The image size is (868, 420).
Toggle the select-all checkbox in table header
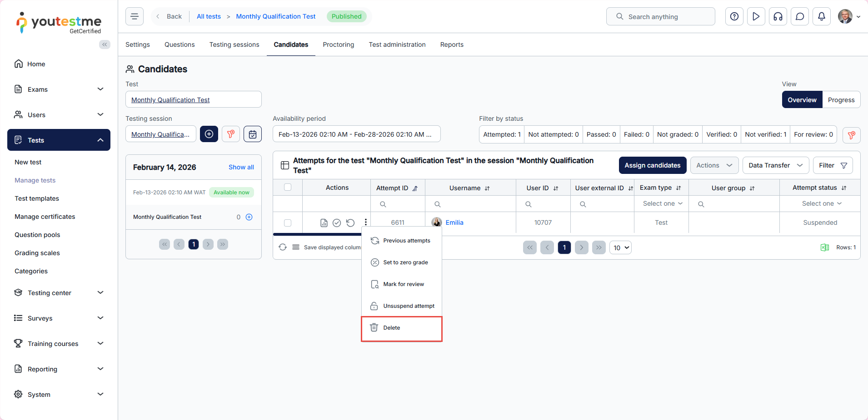[x=288, y=187]
